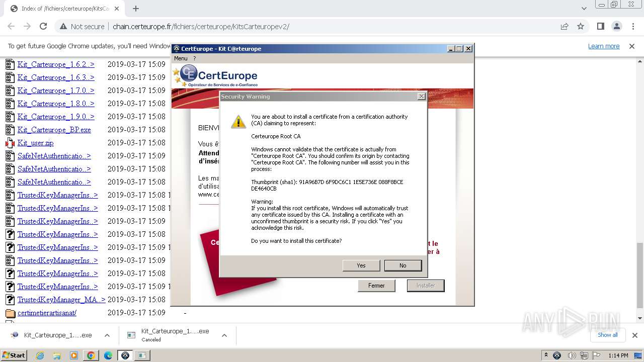
Task: Click the address bar URL
Action: 201,27
